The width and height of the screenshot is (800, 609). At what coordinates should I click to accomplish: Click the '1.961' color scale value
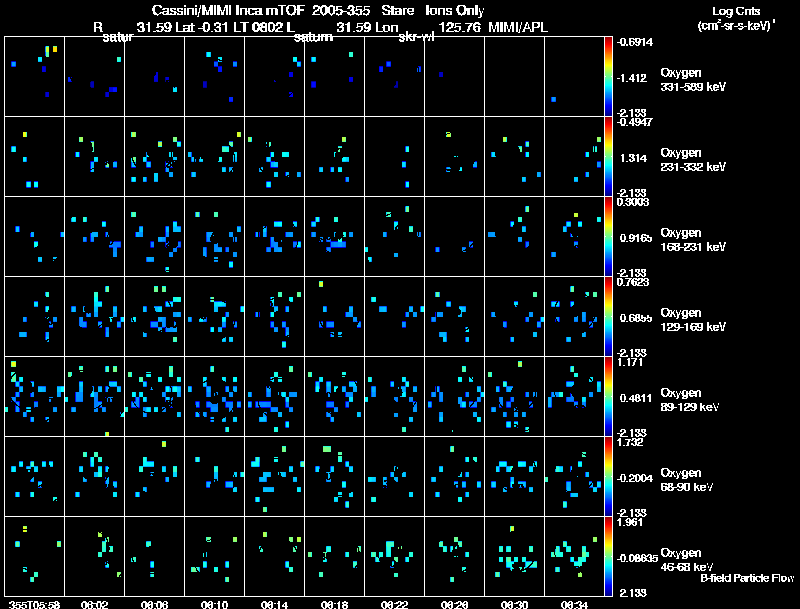[x=630, y=522]
